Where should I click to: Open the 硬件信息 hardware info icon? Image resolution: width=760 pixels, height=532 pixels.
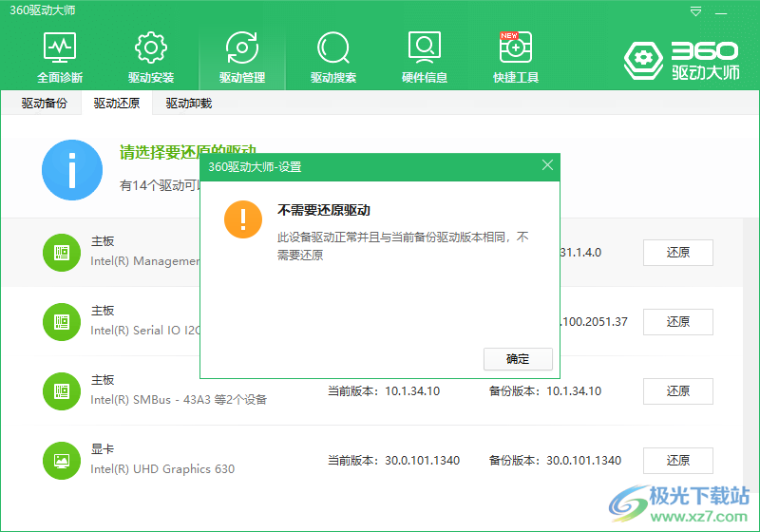click(424, 57)
